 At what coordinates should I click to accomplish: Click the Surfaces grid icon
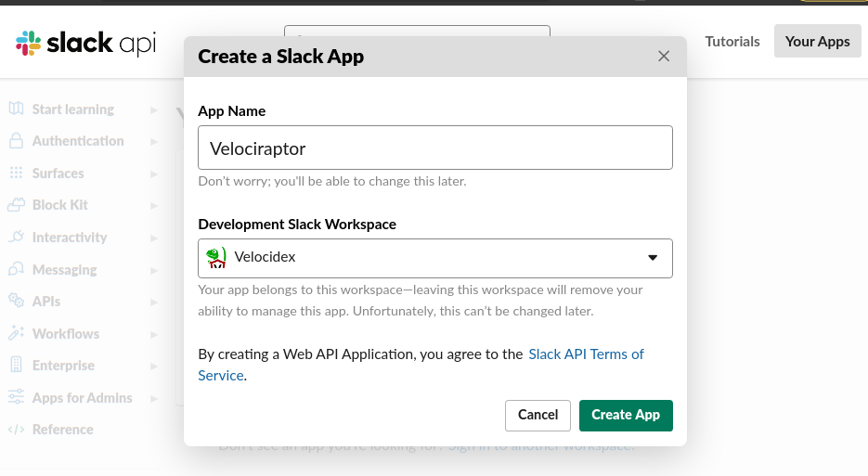[16, 174]
